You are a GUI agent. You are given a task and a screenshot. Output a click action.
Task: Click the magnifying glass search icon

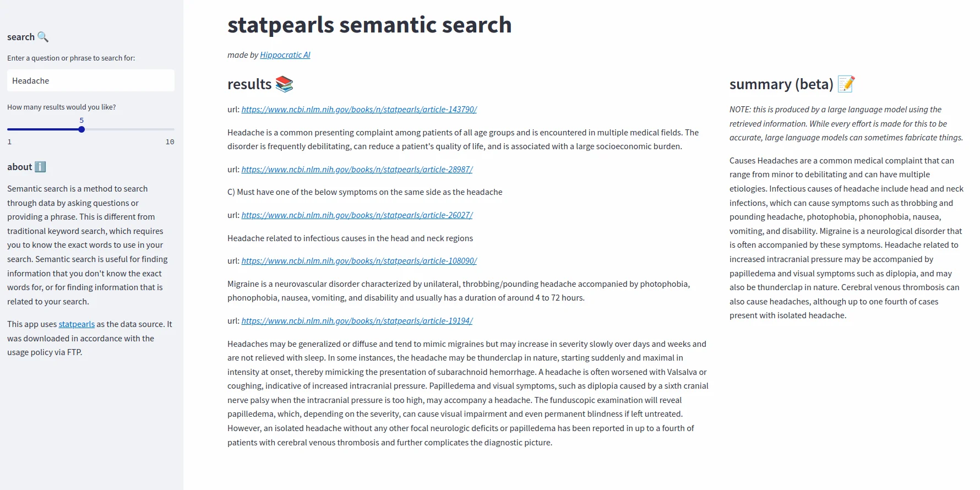[x=43, y=36]
